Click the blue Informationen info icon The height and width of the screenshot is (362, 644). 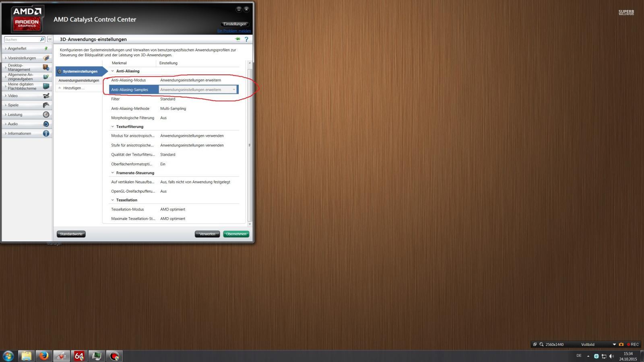[x=46, y=133]
